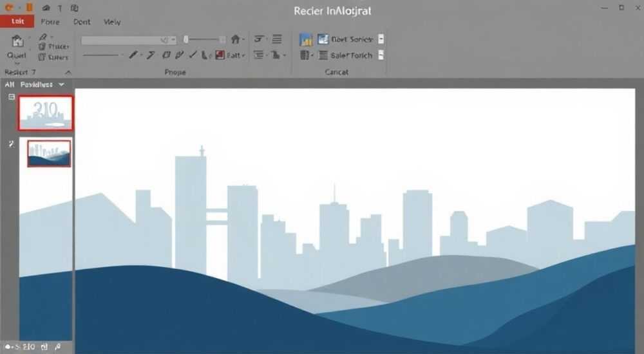
Task: Click the horizontal lines alignment icon
Action: pyautogui.click(x=277, y=39)
